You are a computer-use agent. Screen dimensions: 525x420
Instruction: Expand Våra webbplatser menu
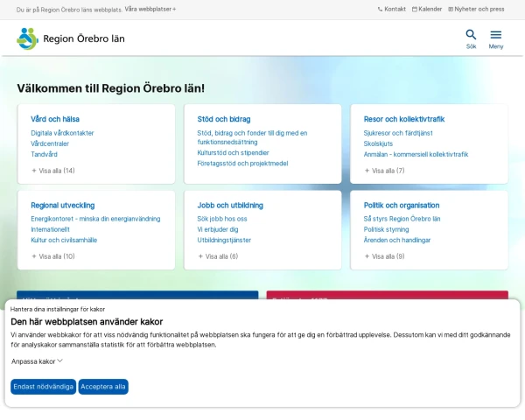click(150, 9)
